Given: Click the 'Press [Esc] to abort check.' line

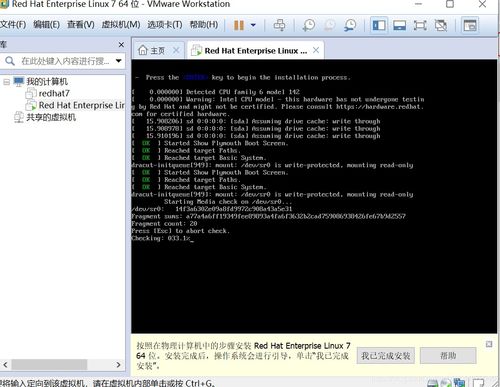Looking at the screenshot, I should click(x=180, y=231).
